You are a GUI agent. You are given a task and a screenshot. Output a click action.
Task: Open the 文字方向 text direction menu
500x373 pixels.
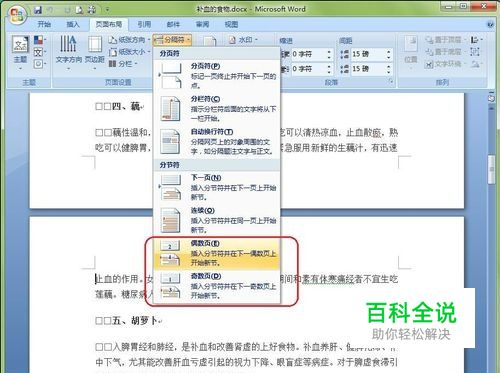[x=68, y=53]
